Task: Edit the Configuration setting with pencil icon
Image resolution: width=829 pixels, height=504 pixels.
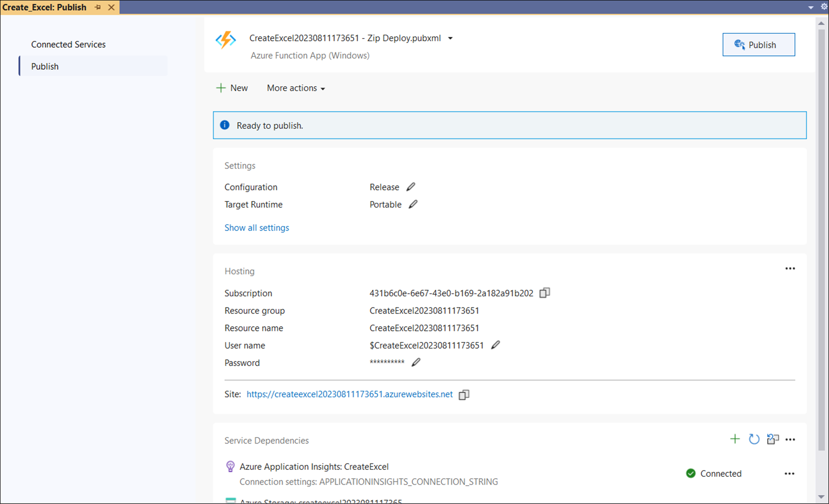Action: coord(410,187)
